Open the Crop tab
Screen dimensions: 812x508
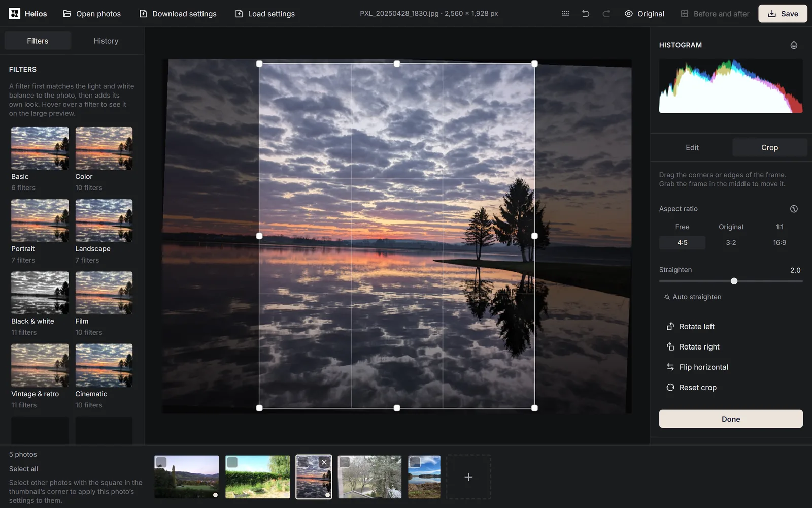click(x=769, y=147)
